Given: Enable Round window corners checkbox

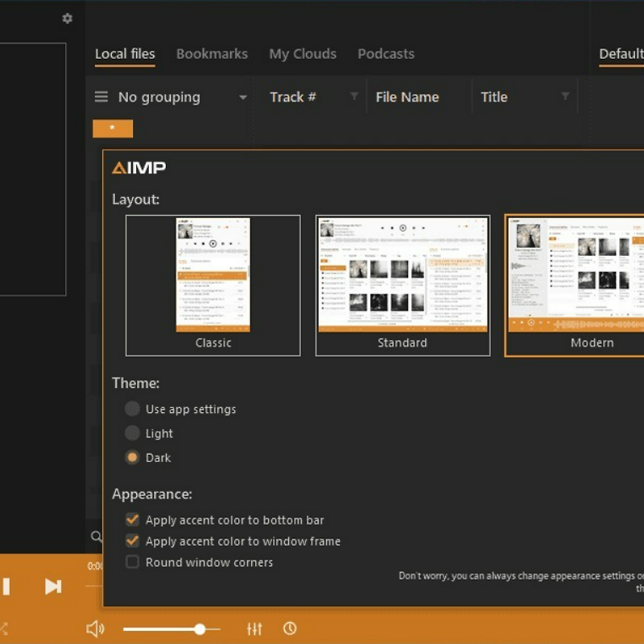Looking at the screenshot, I should 132,562.
